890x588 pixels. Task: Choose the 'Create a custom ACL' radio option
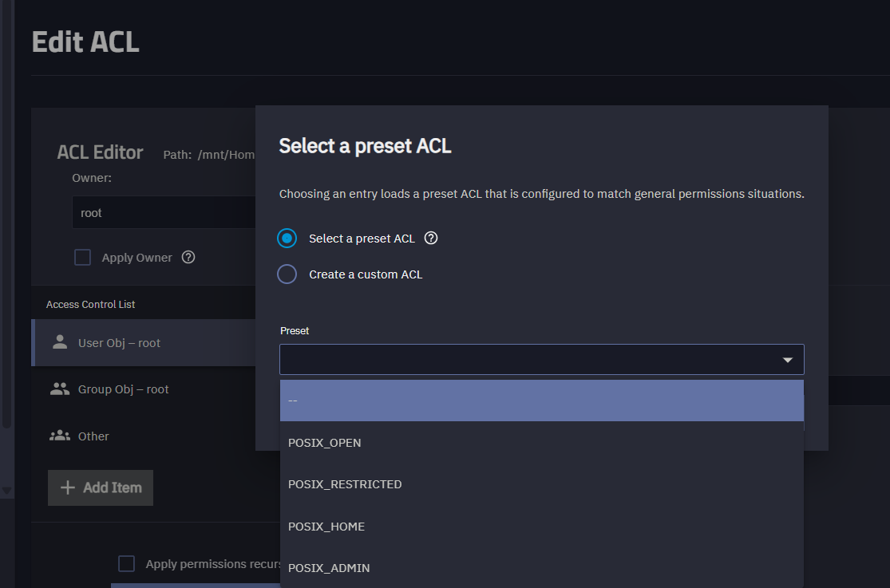(x=287, y=274)
